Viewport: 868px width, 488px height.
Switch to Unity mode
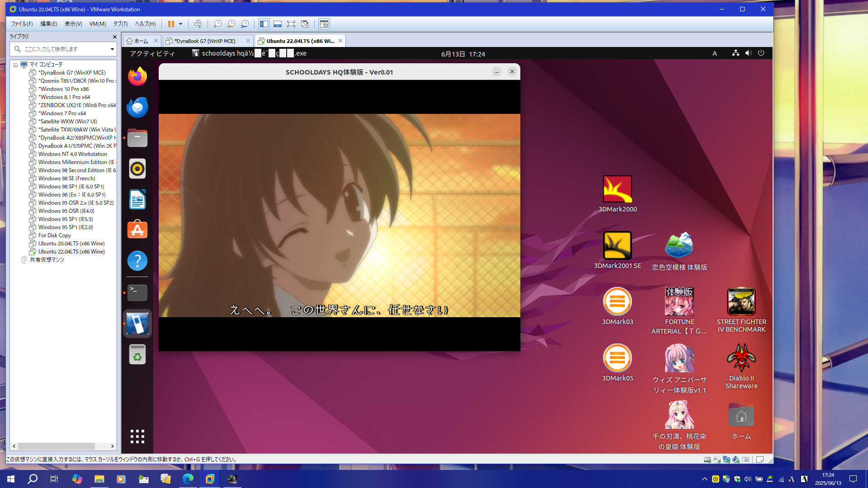[305, 24]
